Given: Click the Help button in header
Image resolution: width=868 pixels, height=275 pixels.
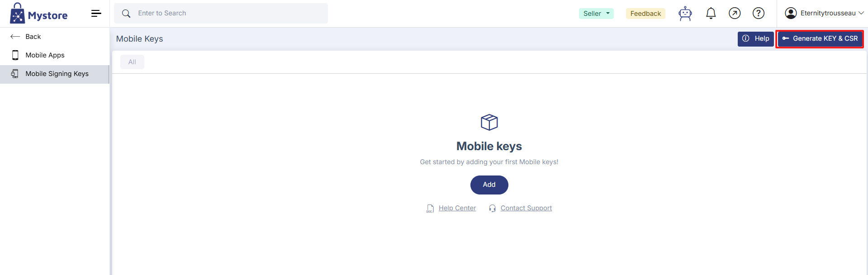Looking at the screenshot, I should click(755, 39).
